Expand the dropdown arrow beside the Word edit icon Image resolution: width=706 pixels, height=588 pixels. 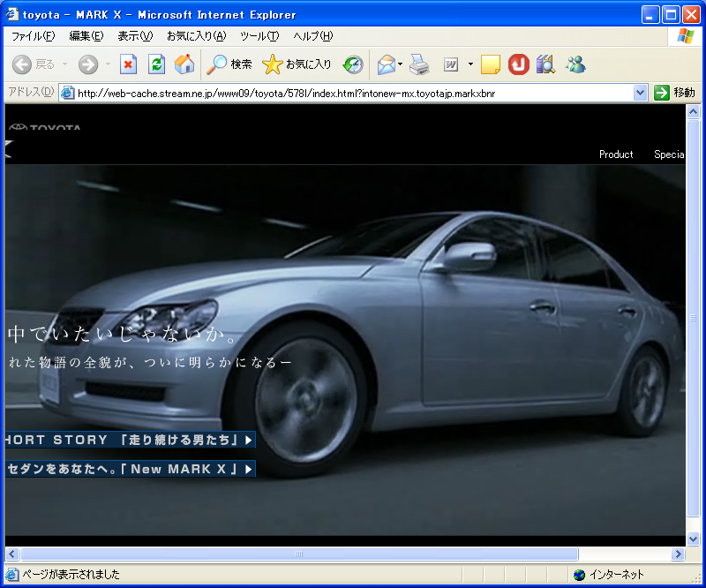click(x=470, y=64)
